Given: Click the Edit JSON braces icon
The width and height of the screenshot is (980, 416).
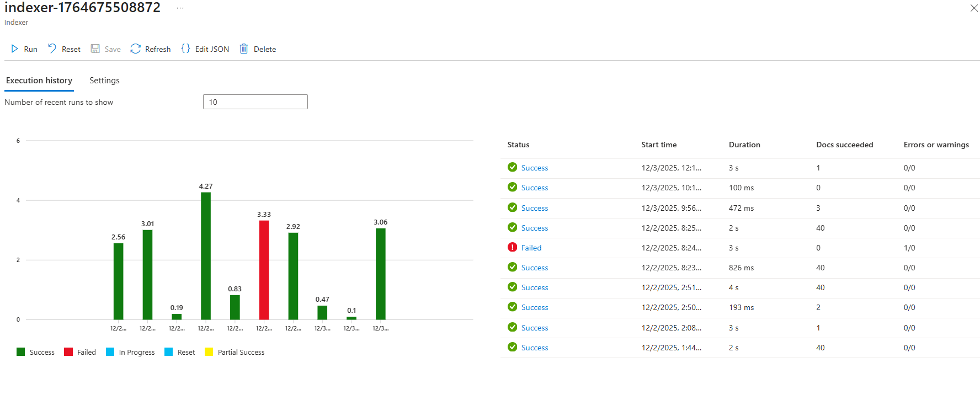Looking at the screenshot, I should 185,49.
